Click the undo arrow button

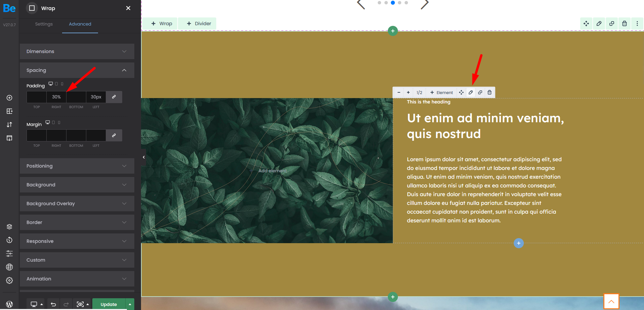coord(53,304)
